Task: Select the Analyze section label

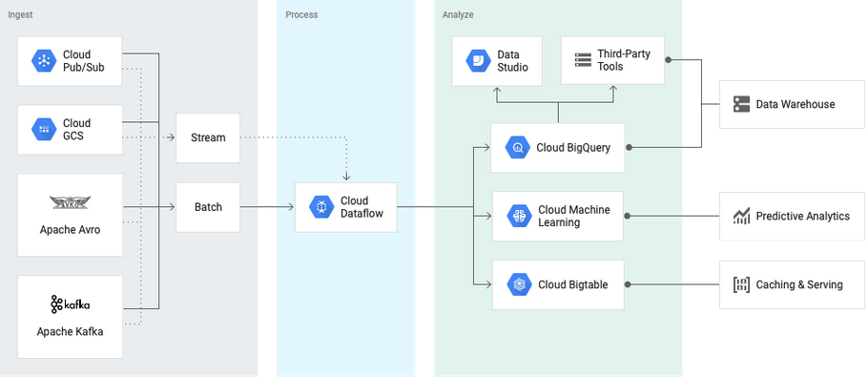Action: coord(458,15)
